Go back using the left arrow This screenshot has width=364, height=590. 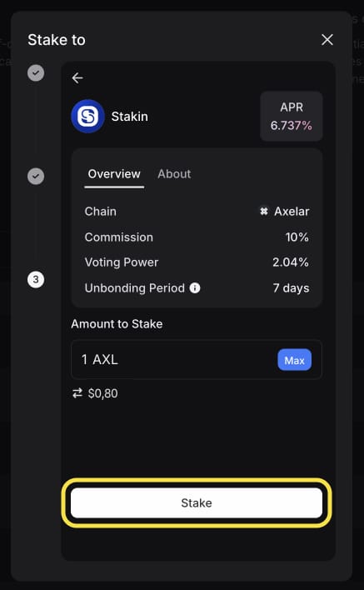77,77
